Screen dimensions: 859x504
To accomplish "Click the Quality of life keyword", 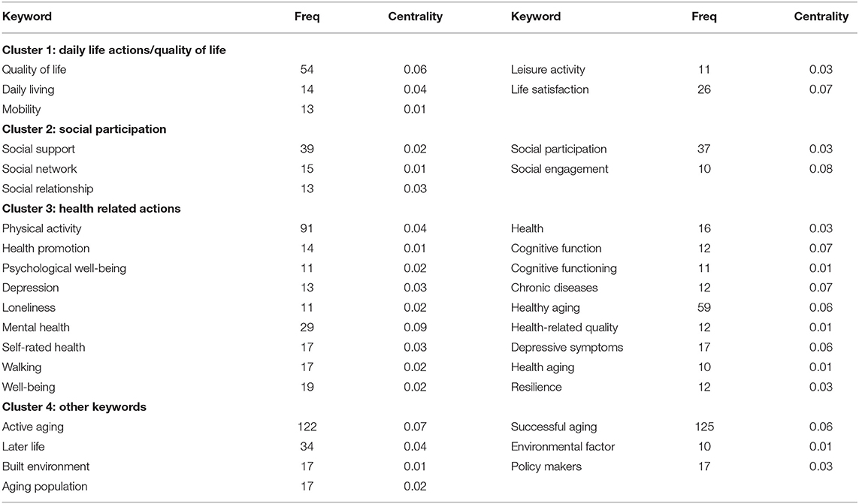I will [x=34, y=70].
